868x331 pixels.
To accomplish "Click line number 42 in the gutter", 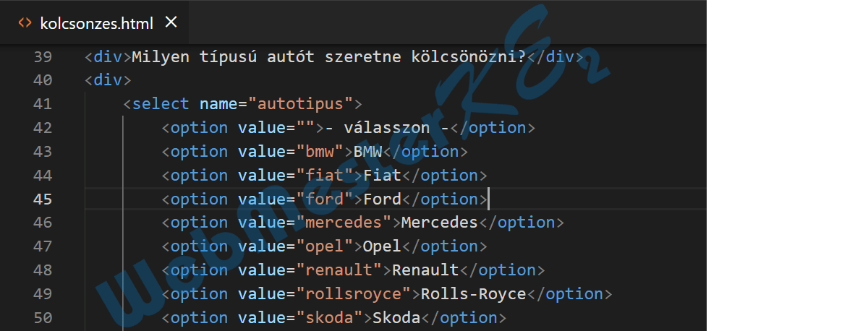I will pos(43,128).
